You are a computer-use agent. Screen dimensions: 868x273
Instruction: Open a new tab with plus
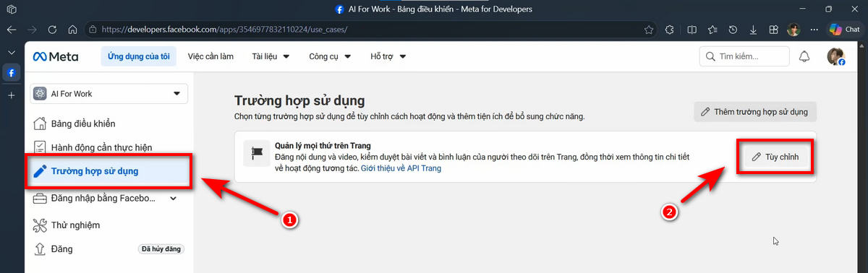pos(12,95)
